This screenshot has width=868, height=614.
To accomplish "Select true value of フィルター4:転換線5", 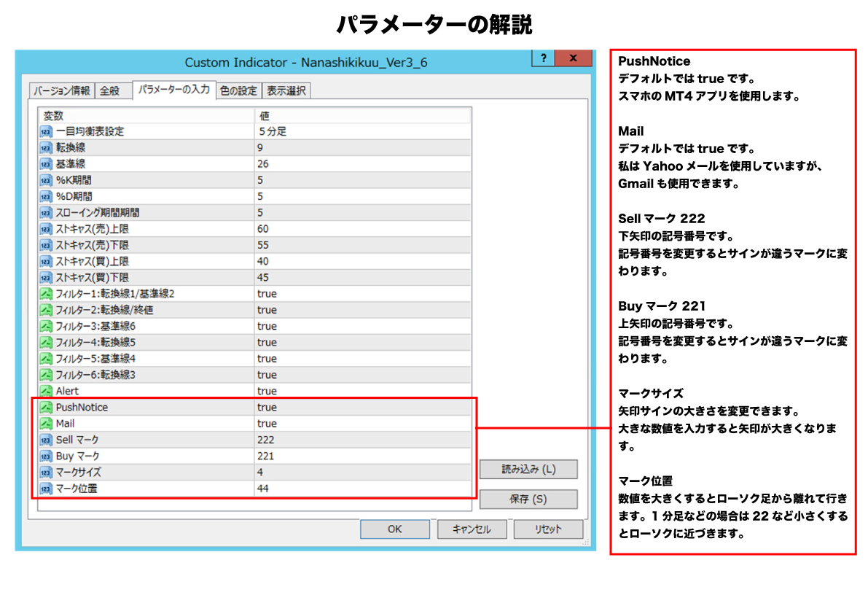I will tap(267, 343).
